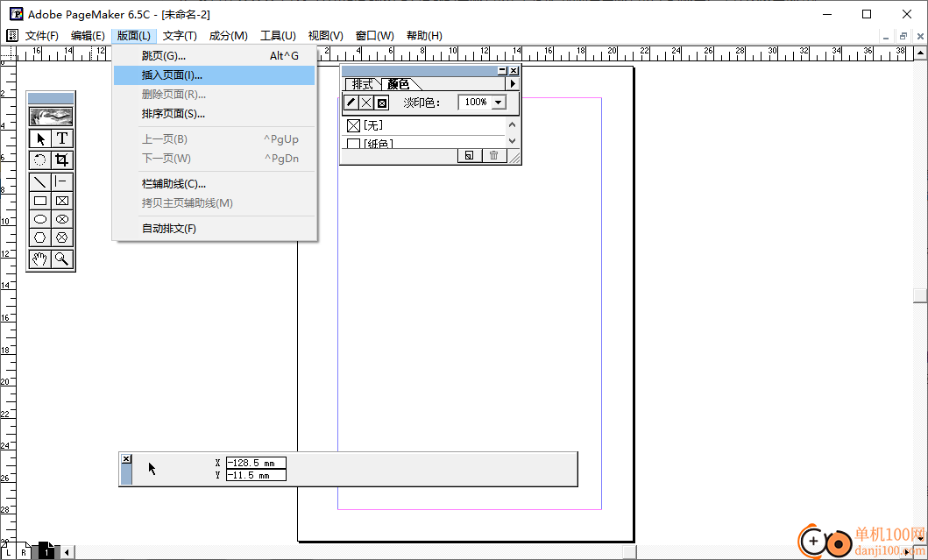Click the X position field in control palette
928x560 pixels.
[x=256, y=463]
